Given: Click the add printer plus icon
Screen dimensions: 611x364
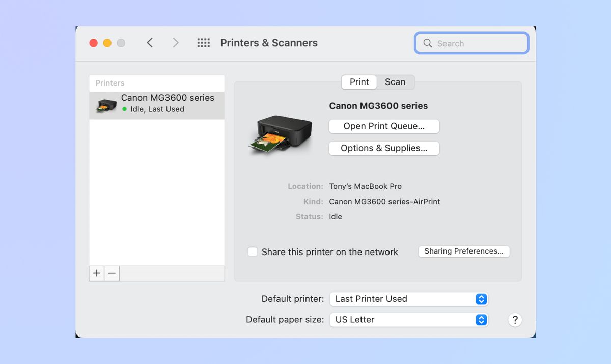Looking at the screenshot, I should 96,273.
